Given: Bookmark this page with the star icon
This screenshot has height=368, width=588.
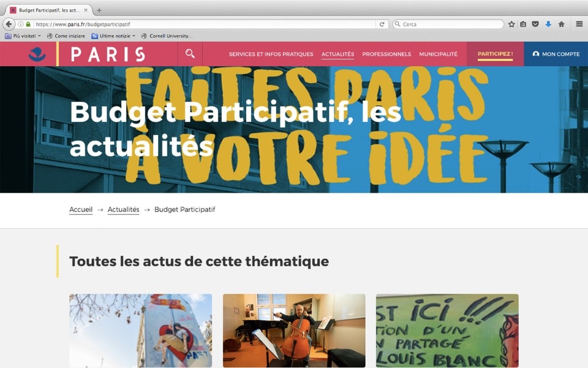Looking at the screenshot, I should click(x=511, y=24).
